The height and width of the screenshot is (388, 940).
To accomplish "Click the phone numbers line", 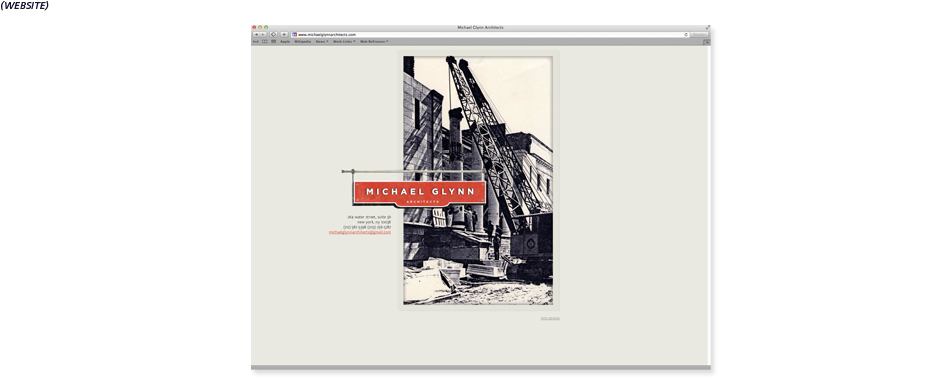I will [x=367, y=227].
